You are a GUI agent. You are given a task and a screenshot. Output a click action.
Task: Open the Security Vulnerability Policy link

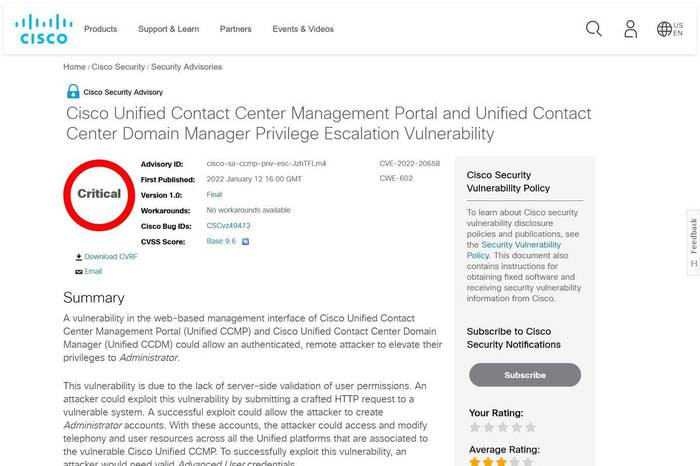pyautogui.click(x=513, y=250)
